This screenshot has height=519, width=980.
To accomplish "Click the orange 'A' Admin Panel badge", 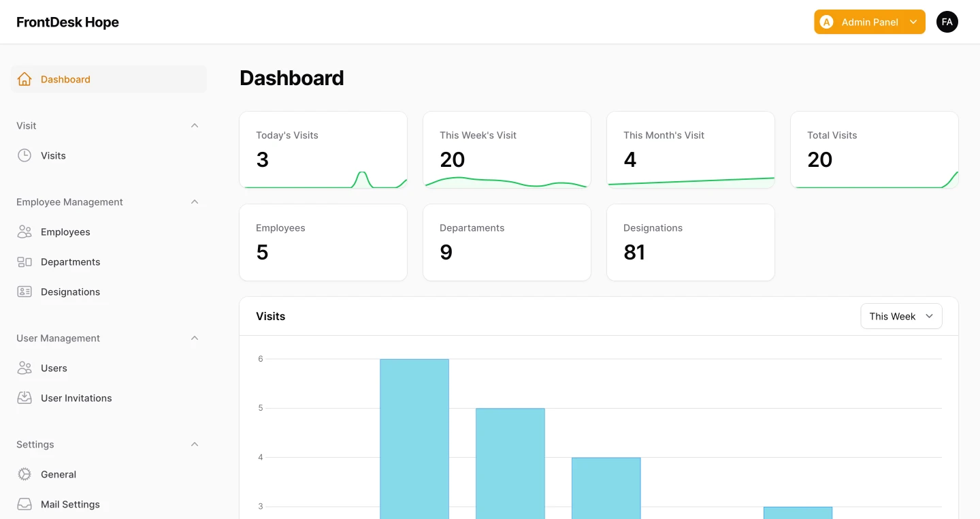I will click(x=827, y=22).
